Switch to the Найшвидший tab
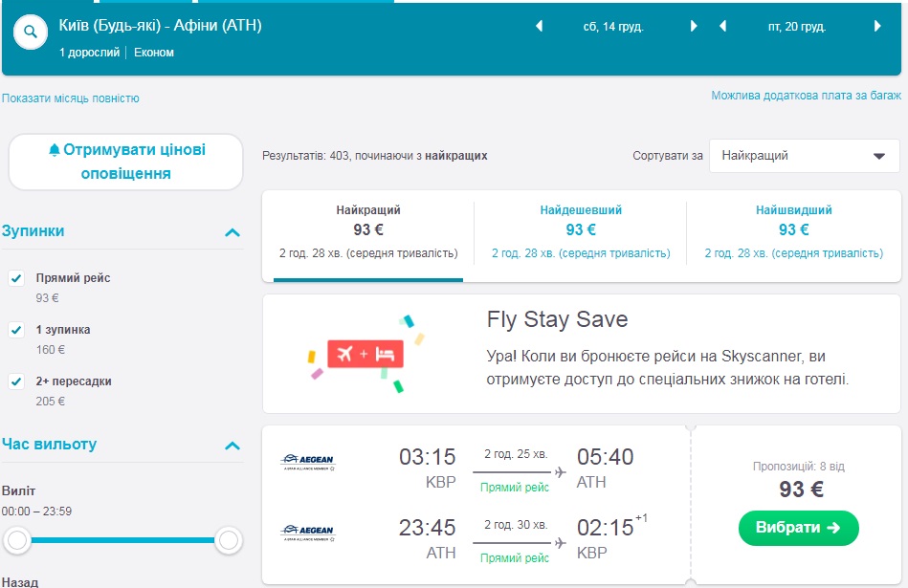The image size is (908, 588). pyautogui.click(x=793, y=230)
